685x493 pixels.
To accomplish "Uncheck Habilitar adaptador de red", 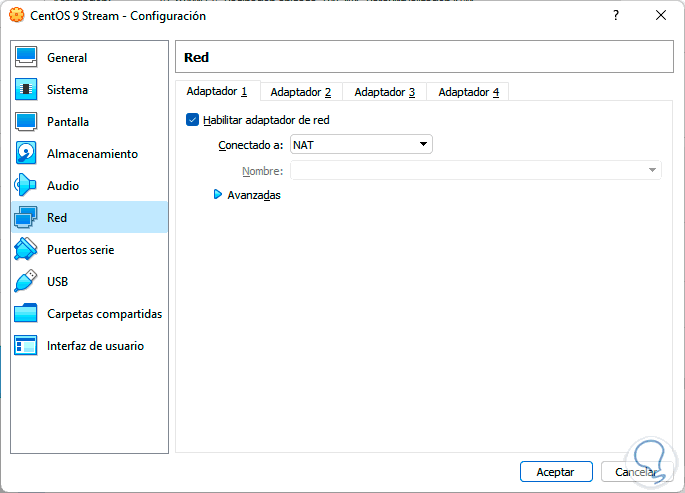I will pyautogui.click(x=193, y=120).
